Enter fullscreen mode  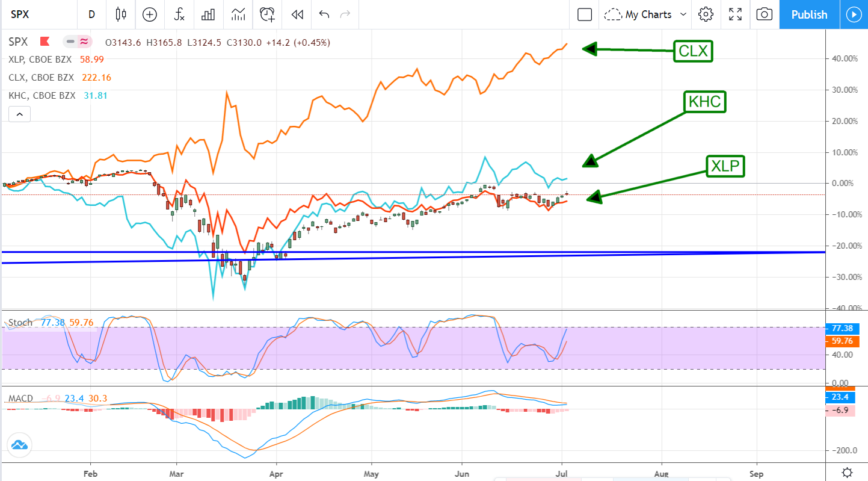click(x=735, y=14)
